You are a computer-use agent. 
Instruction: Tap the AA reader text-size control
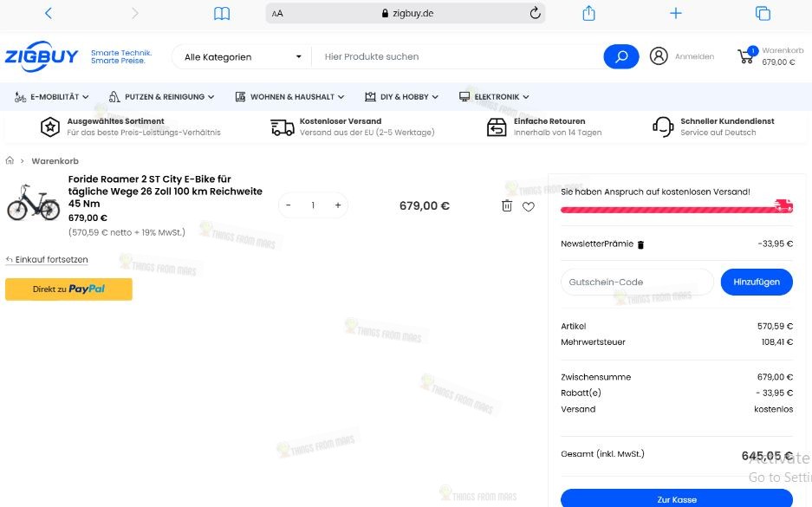(x=277, y=14)
